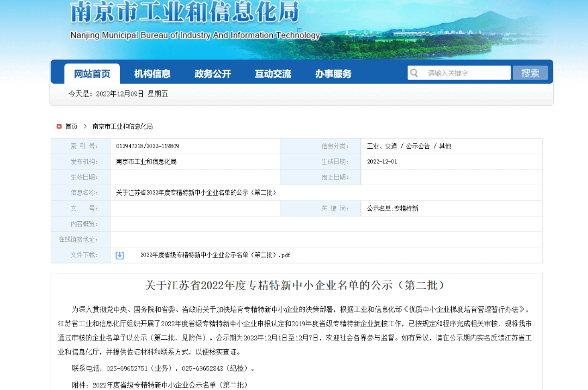Screen dimensions: 588x390
Task: Open the 办事服务 menu
Action: (x=333, y=72)
